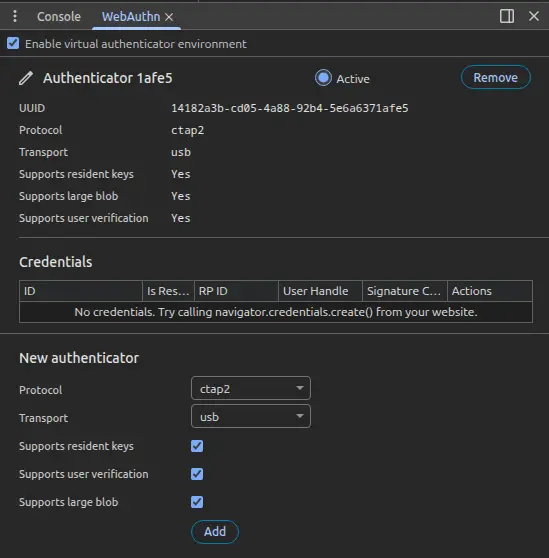
Task: Click Yes value beside Supports resident keys
Action: tap(180, 174)
